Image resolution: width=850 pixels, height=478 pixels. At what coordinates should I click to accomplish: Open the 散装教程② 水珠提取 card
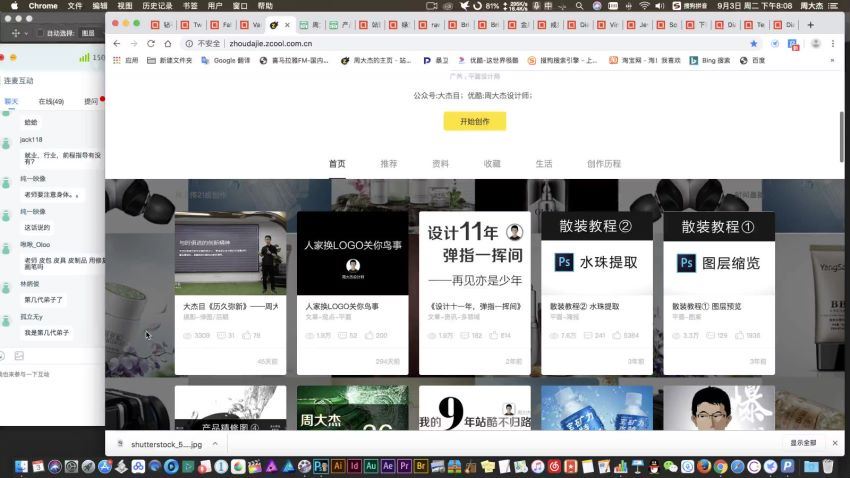[597, 293]
